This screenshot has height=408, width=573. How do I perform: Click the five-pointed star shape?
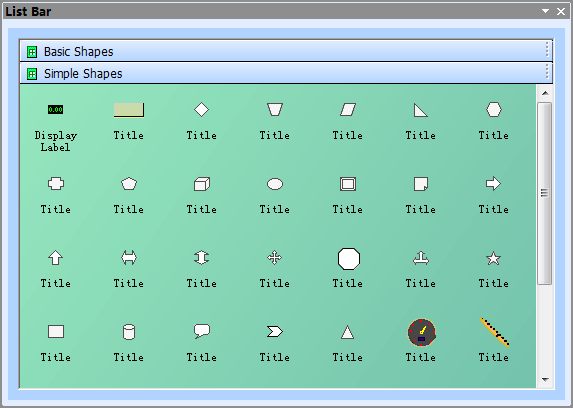493,258
